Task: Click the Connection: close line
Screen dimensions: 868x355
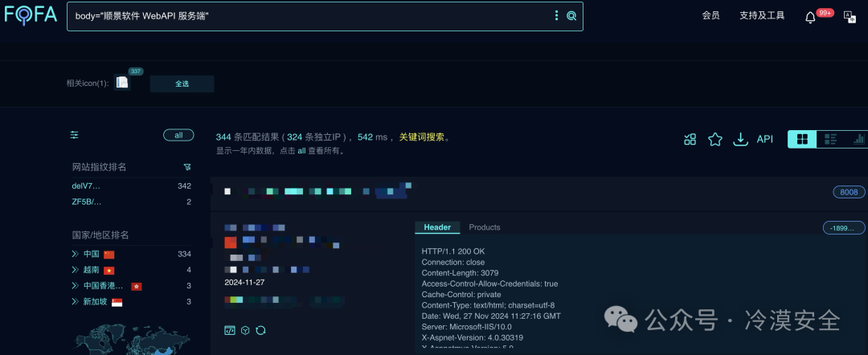Action: click(452, 262)
